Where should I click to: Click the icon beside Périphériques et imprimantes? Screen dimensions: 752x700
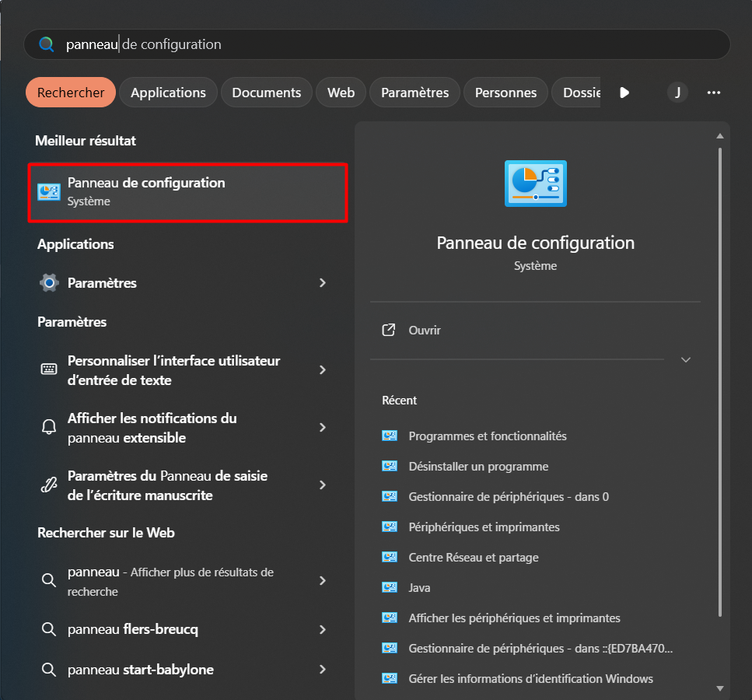[x=390, y=527]
